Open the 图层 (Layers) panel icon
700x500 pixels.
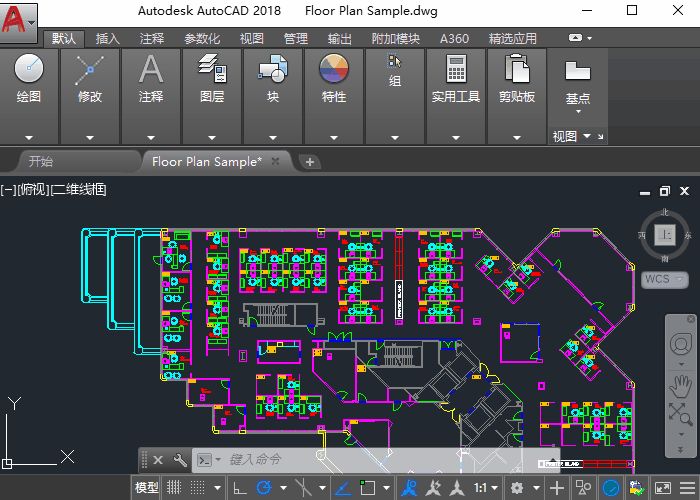212,72
